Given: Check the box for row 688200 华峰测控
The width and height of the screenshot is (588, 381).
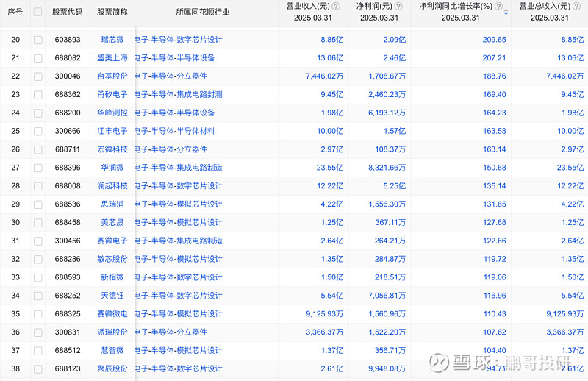Looking at the screenshot, I should point(38,113).
